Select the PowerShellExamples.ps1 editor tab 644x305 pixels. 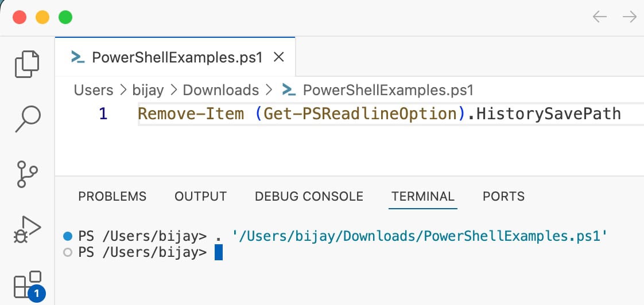coord(175,57)
